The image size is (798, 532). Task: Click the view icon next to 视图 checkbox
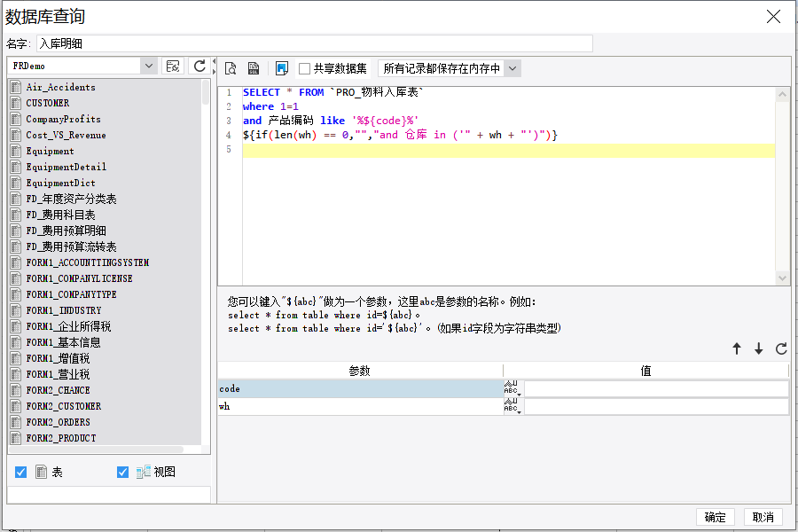pos(143,472)
